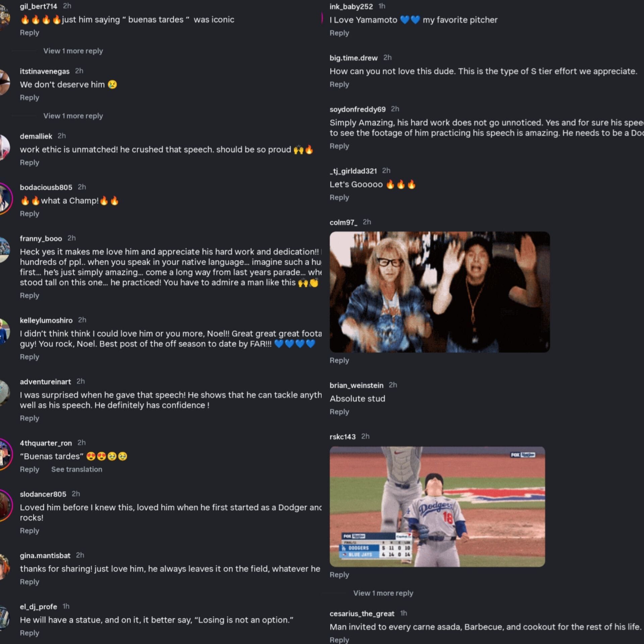This screenshot has height=644, width=644.
Task: Open demalliek's profile avatar
Action: [x=4, y=148]
